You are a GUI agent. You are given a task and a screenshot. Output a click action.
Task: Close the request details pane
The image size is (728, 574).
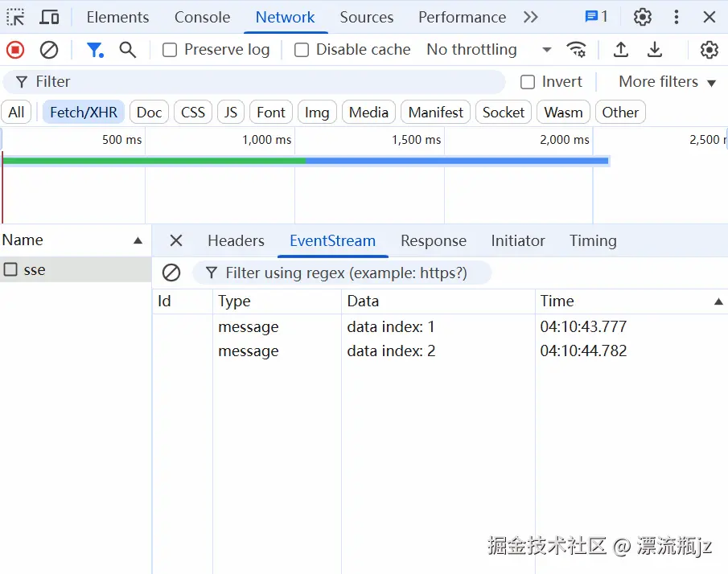176,240
